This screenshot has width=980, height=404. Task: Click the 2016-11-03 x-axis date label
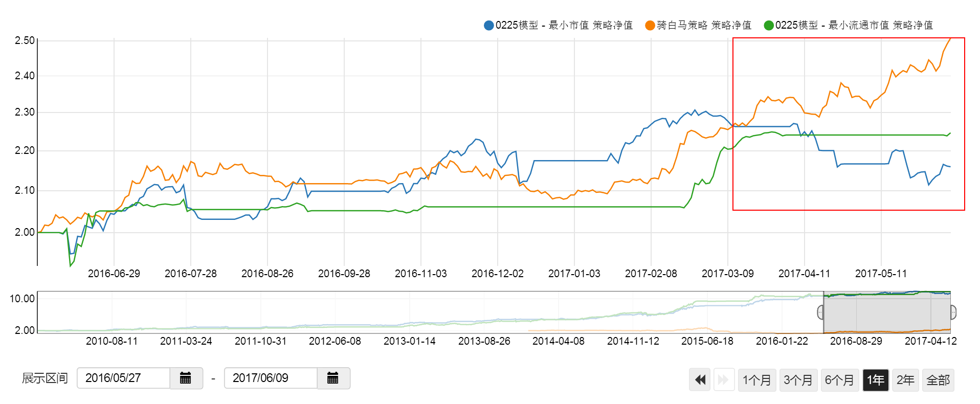click(x=421, y=274)
